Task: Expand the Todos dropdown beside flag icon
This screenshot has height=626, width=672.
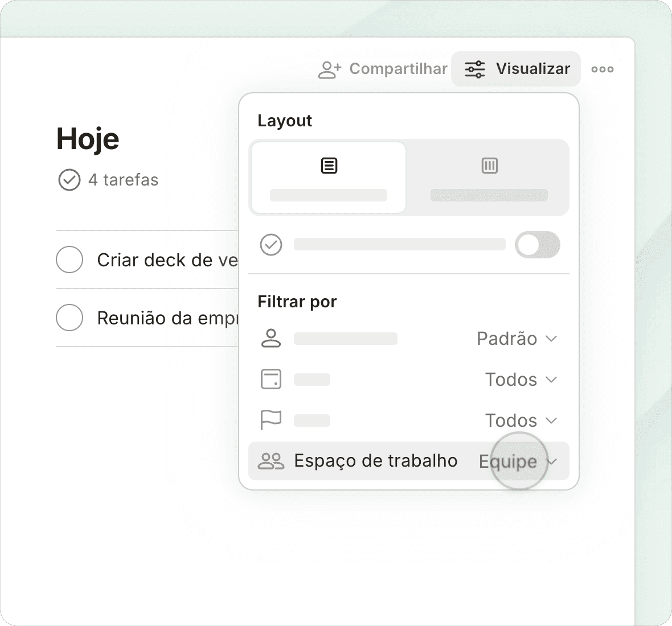Action: click(x=520, y=421)
